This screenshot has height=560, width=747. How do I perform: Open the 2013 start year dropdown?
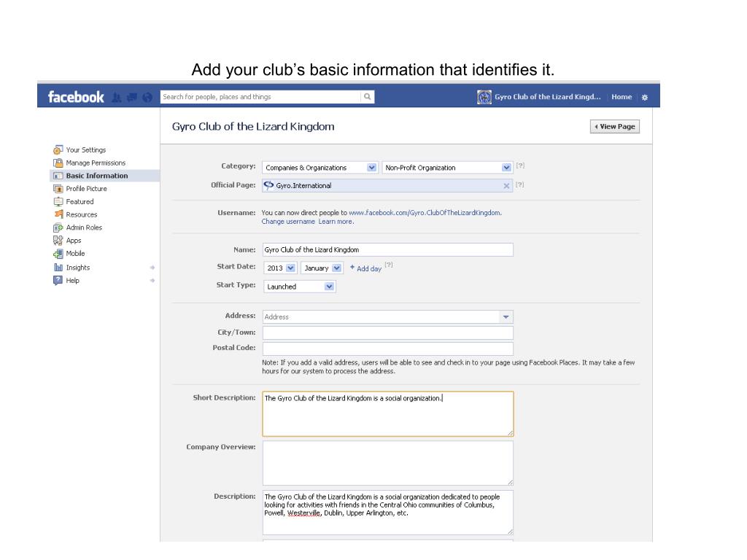[x=280, y=268]
